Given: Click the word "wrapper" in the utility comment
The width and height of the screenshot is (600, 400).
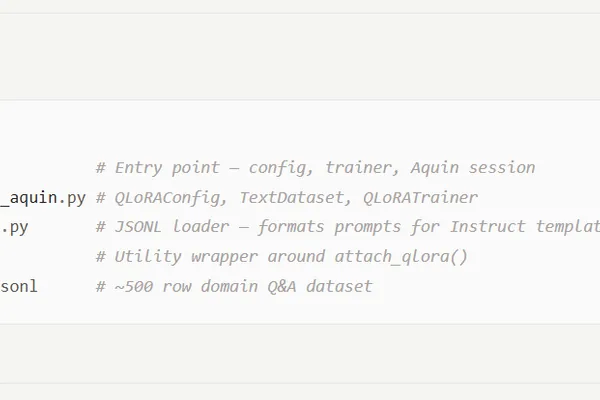Looking at the screenshot, I should point(224,257).
